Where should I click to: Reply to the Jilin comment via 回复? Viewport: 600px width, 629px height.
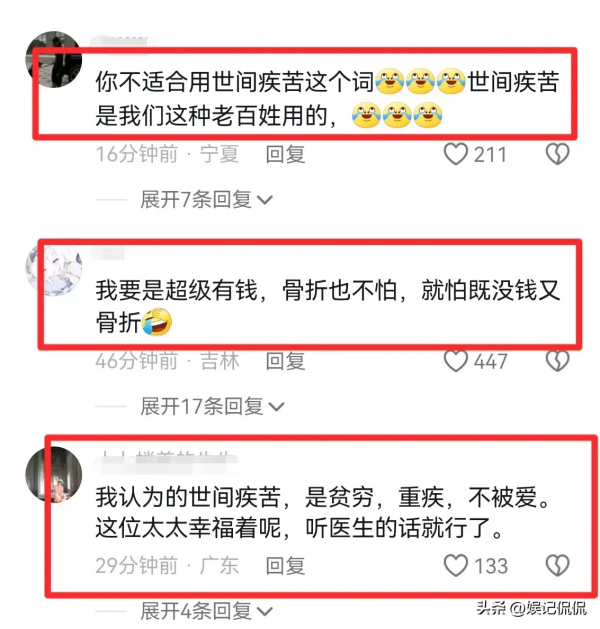(x=286, y=361)
